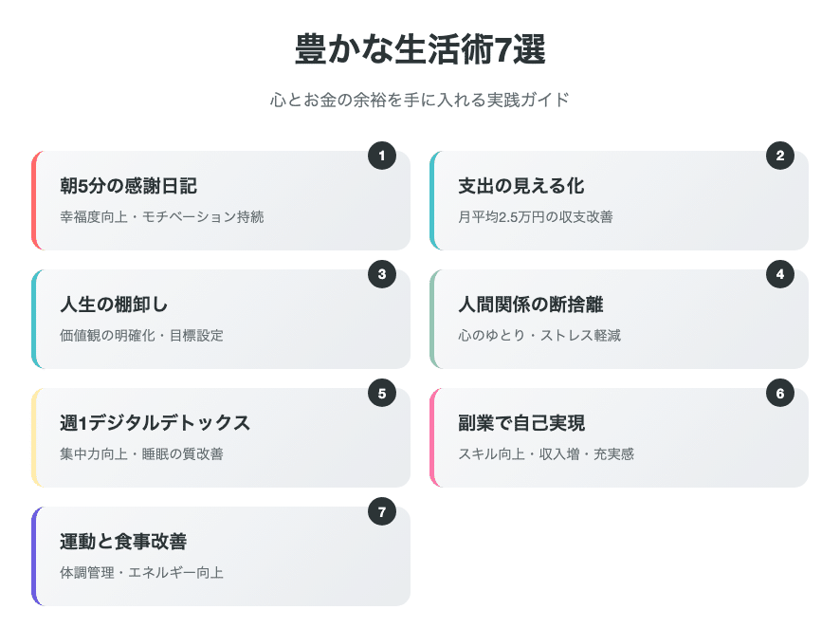Click the subtitle 心とお金の余裕を手に入れる実践ガイド
This screenshot has width=840, height=628.
tap(420, 100)
